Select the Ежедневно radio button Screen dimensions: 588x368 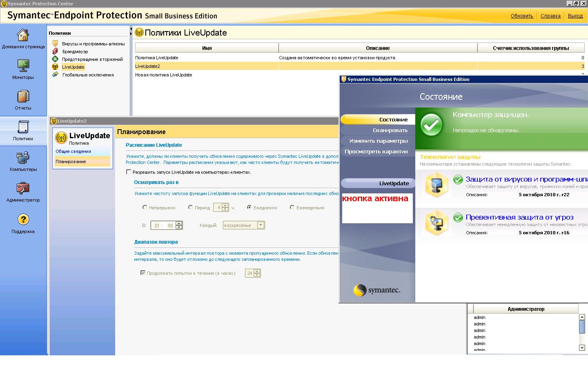(249, 207)
